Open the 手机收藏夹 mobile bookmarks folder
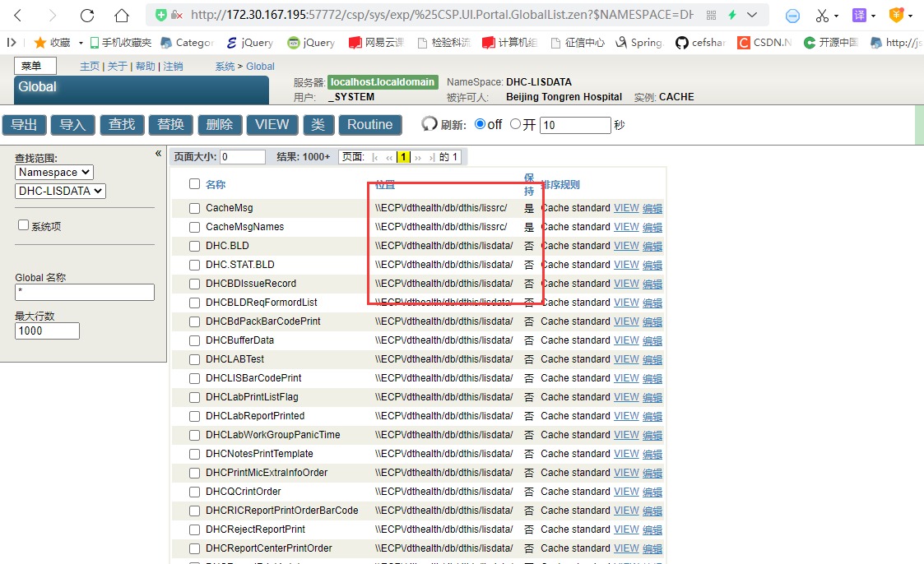 tap(121, 43)
